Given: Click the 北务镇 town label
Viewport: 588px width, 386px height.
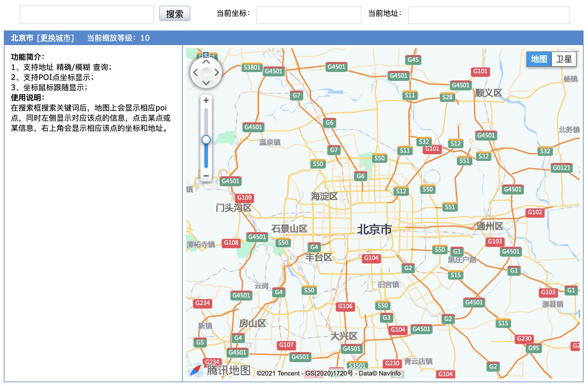Looking at the screenshot, I should point(569,130).
